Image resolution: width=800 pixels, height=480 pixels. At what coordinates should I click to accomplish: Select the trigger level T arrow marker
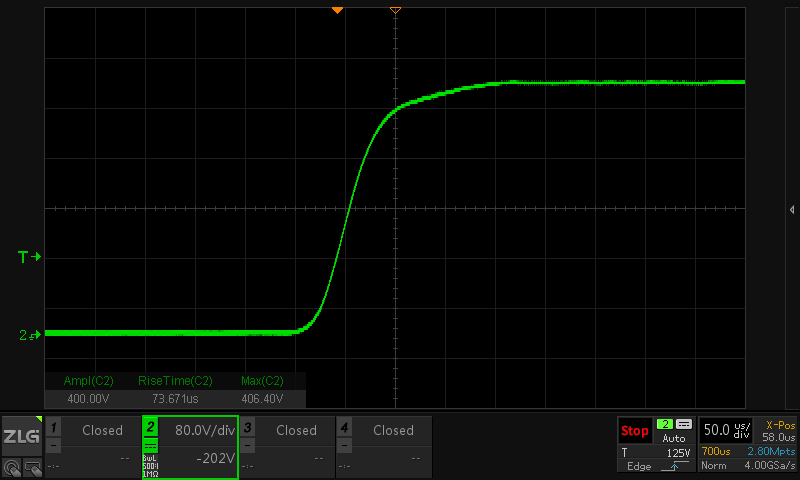(x=29, y=257)
